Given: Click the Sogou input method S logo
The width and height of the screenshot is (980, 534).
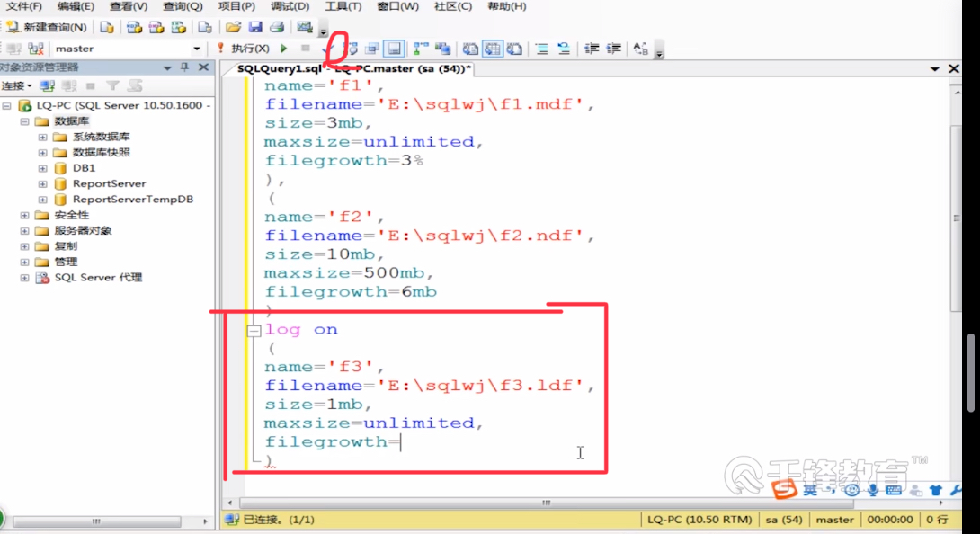Looking at the screenshot, I should point(784,490).
